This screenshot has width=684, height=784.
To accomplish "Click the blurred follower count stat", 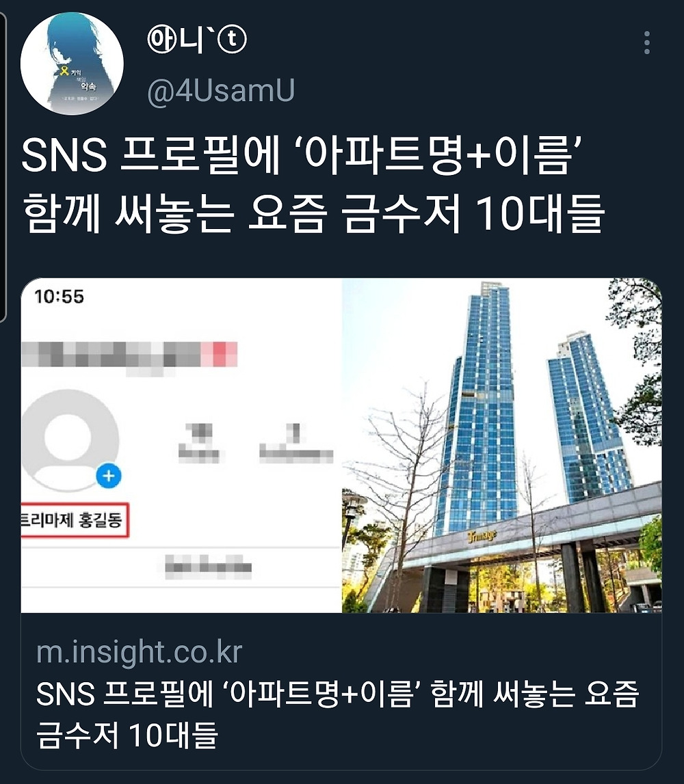I will coord(296,444).
